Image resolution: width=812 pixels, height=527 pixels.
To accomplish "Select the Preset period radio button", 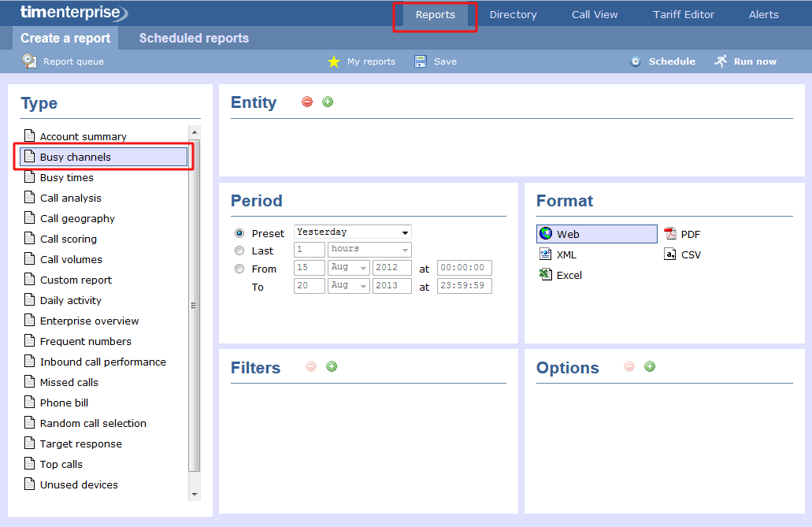I will click(239, 233).
